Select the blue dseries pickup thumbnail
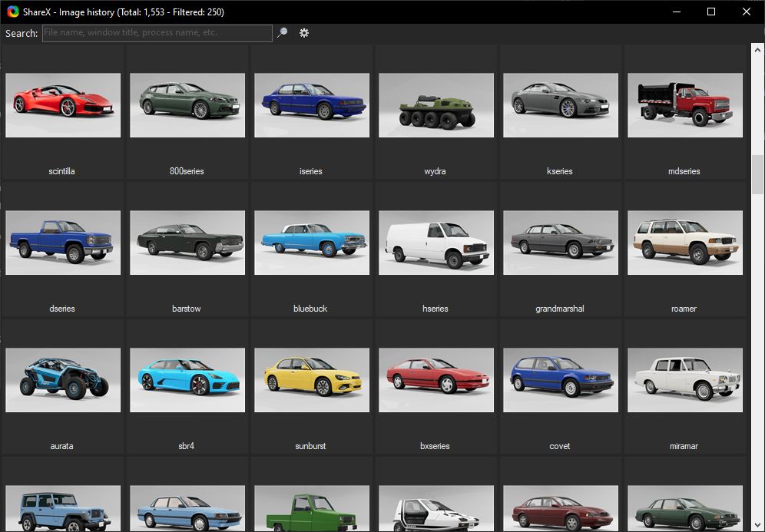This screenshot has width=765, height=532. click(63, 243)
